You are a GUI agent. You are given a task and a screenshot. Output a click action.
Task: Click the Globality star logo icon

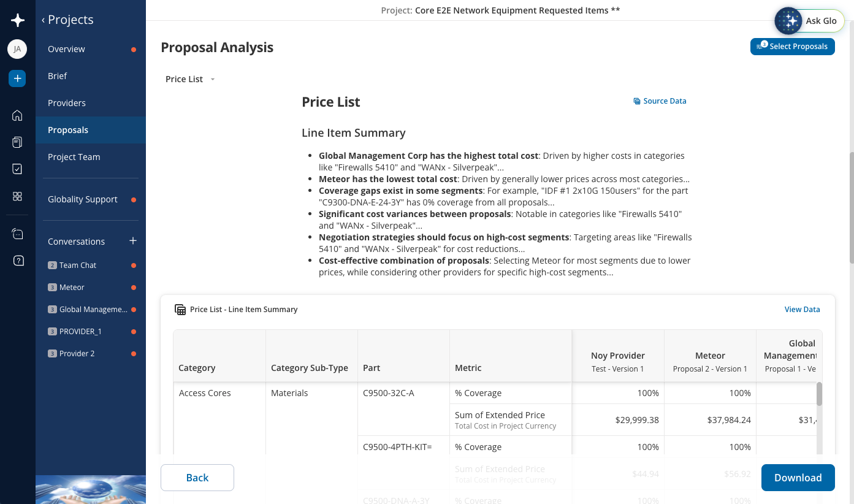coord(18,20)
